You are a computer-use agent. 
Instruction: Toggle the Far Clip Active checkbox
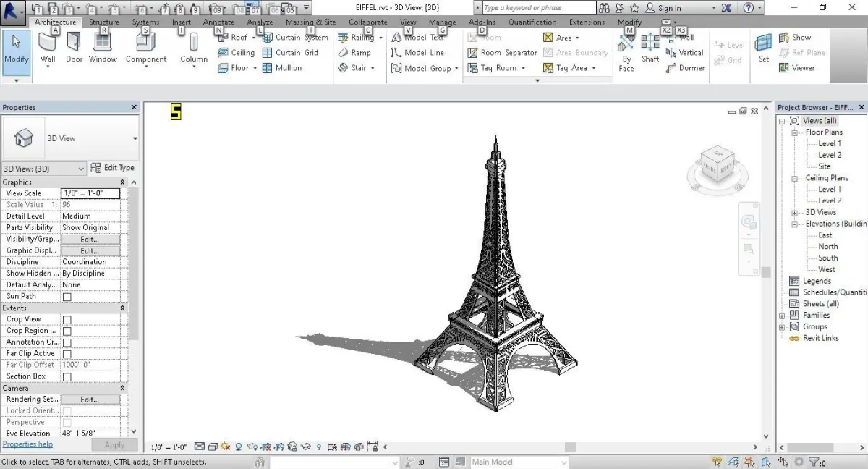point(67,354)
